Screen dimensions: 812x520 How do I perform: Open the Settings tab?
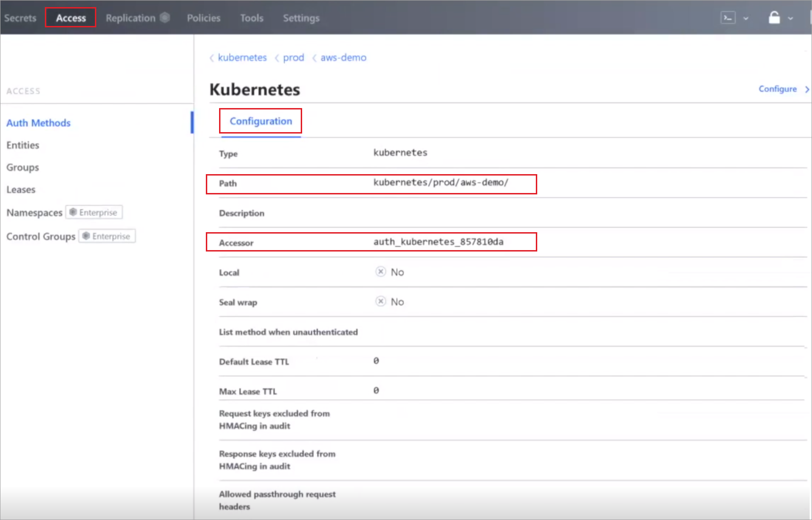click(x=301, y=18)
